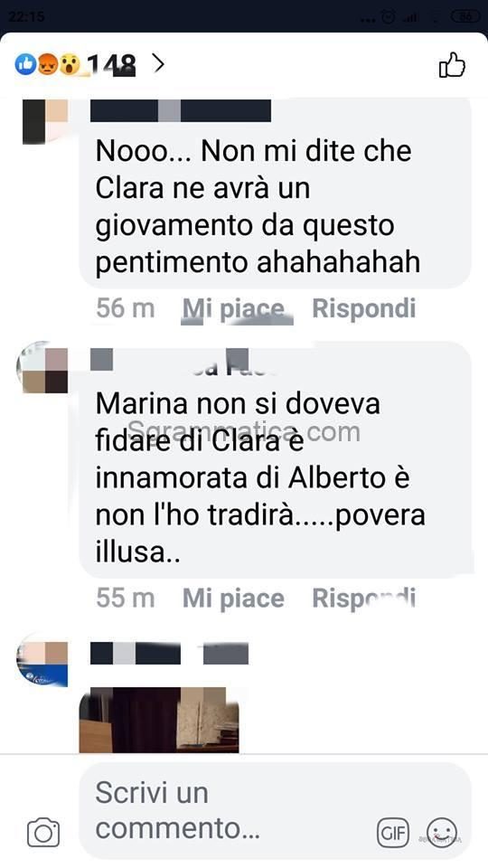View the 148 reactions count
This screenshot has width=488, height=868.
110,65
